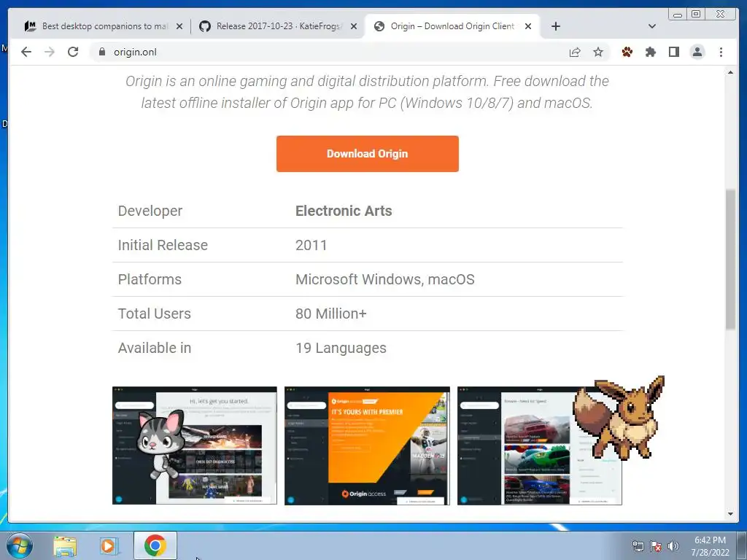Click the Eevee desktop companion sprite
The image size is (747, 560).
[619, 418]
